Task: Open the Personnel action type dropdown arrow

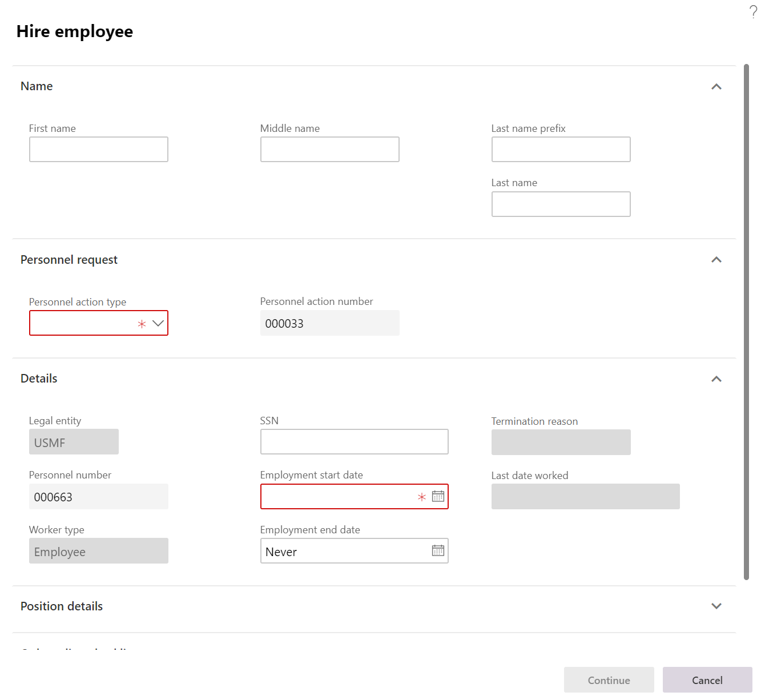Action: click(158, 323)
